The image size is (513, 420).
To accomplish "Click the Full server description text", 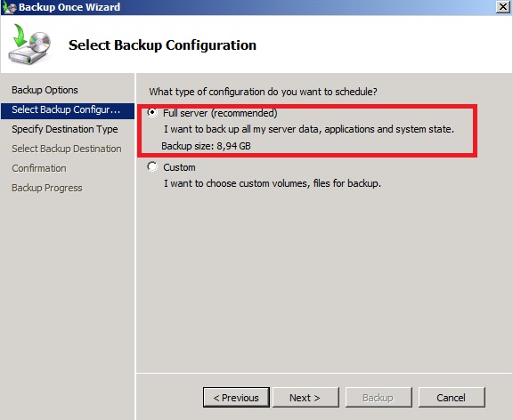I will (309, 129).
